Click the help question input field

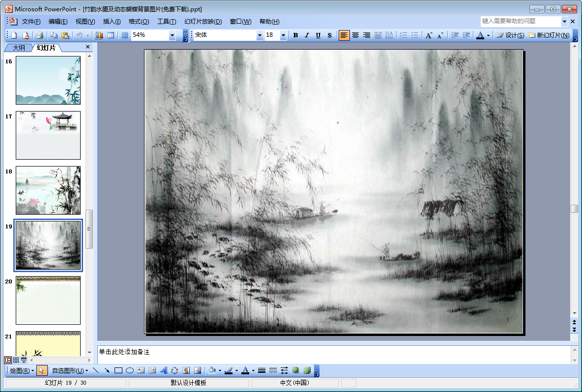(x=521, y=21)
